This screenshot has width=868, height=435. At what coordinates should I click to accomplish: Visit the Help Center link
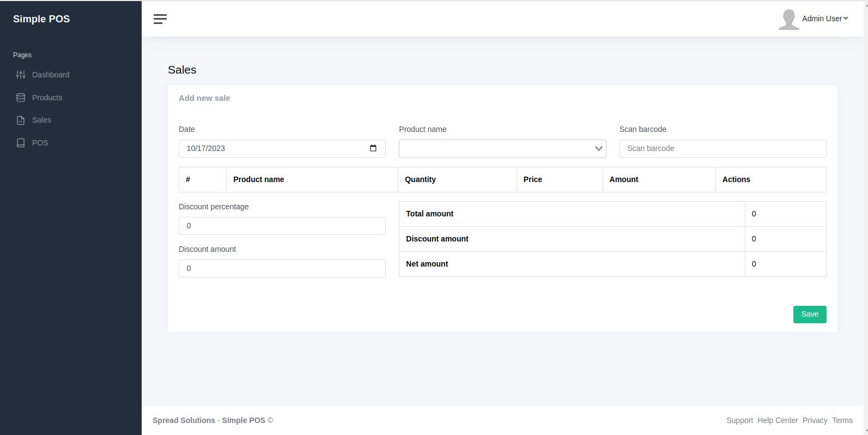pos(778,420)
